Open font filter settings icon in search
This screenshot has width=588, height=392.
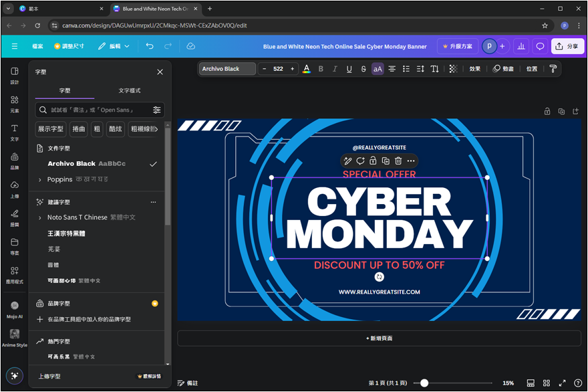(x=157, y=110)
